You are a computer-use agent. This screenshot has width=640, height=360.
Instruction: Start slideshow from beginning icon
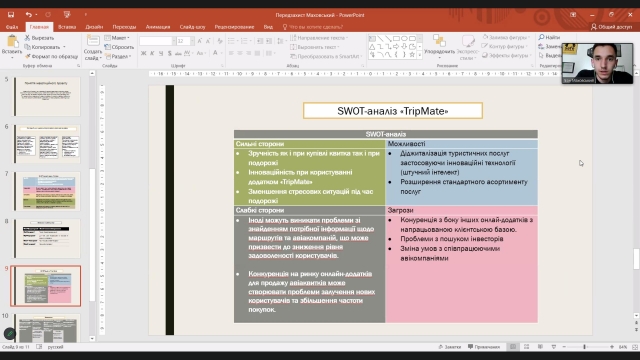pos(67,15)
